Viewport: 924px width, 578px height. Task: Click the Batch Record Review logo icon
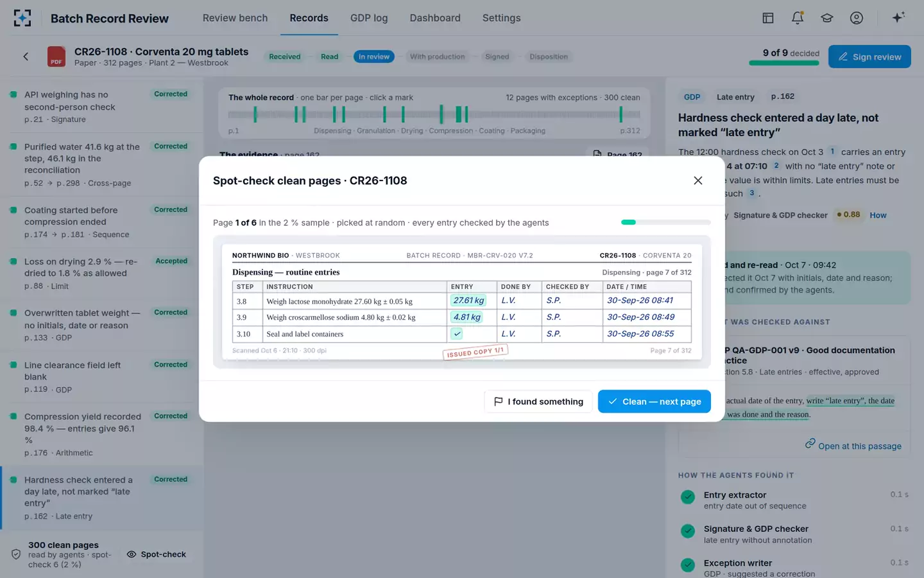pyautogui.click(x=22, y=18)
